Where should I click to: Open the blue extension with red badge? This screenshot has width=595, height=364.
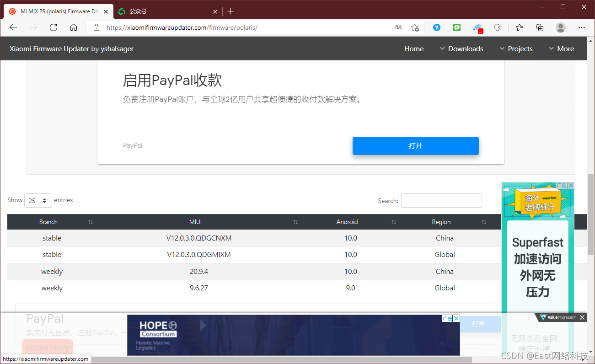click(x=477, y=28)
